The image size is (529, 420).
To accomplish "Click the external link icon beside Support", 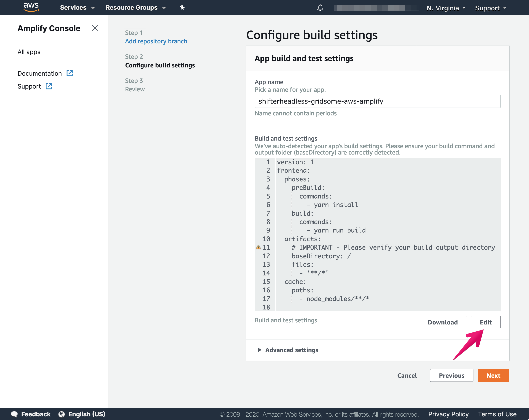I will coord(49,86).
